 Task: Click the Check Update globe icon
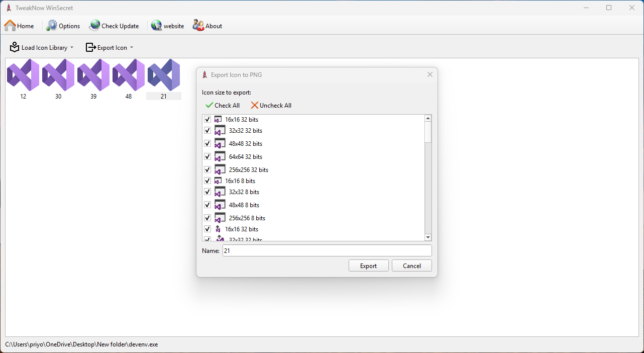(x=94, y=26)
